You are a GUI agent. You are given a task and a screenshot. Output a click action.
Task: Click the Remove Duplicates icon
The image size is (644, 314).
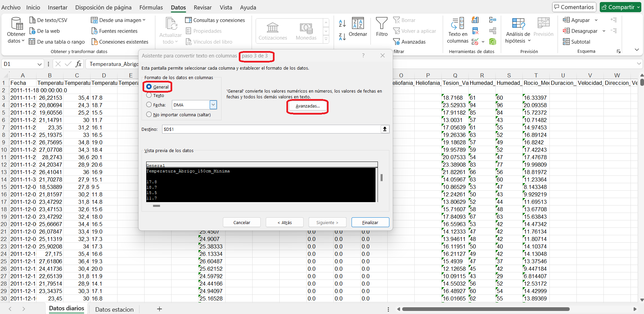[x=475, y=31]
